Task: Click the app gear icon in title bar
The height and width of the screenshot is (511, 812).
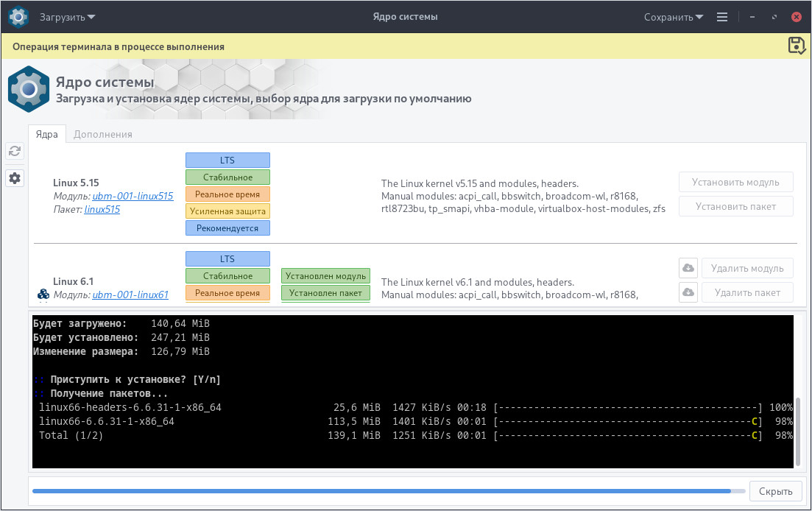Action: click(x=18, y=17)
